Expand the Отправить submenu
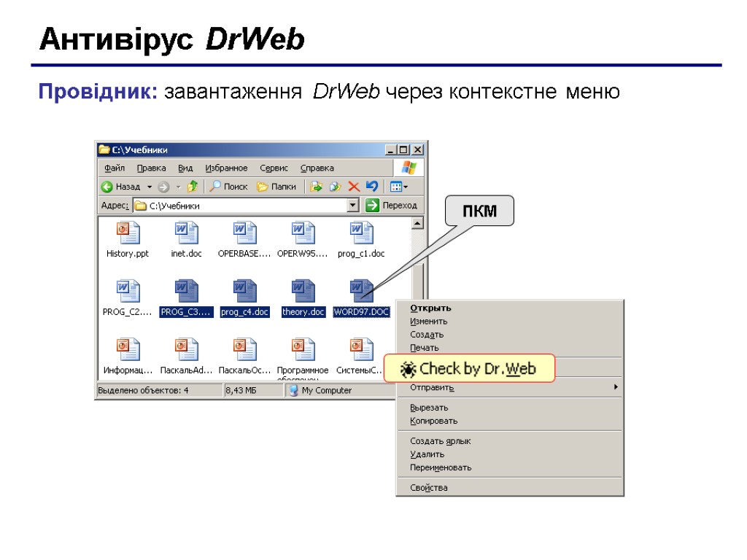 tap(510, 387)
